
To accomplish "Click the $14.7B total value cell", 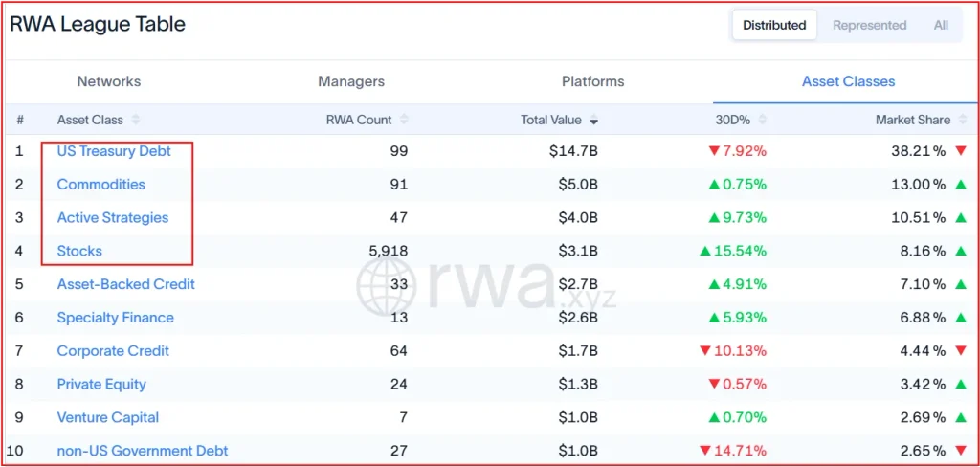I will pyautogui.click(x=574, y=150).
